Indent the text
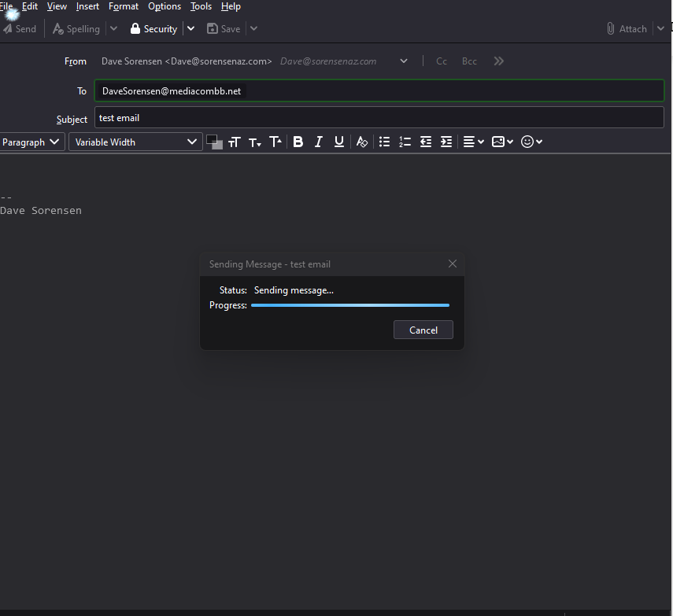Screen dimensions: 673x616 click(446, 142)
